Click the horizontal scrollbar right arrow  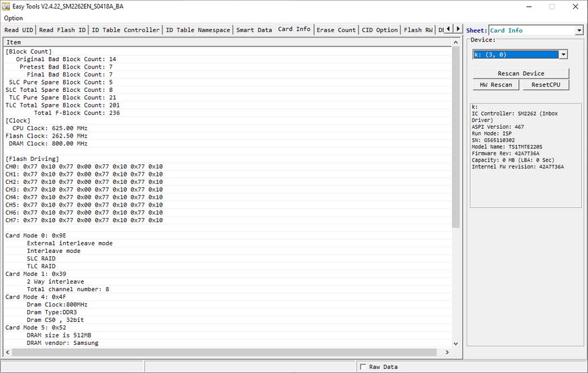[x=448, y=353]
